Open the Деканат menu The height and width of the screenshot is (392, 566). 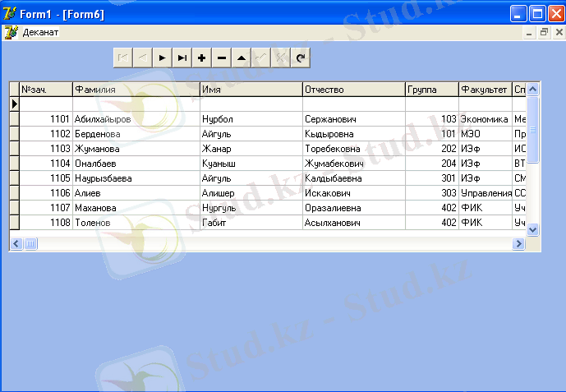(40, 33)
